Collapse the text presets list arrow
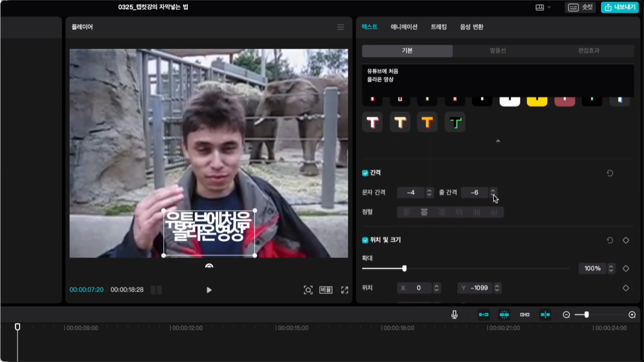This screenshot has width=644, height=362. 498,141
